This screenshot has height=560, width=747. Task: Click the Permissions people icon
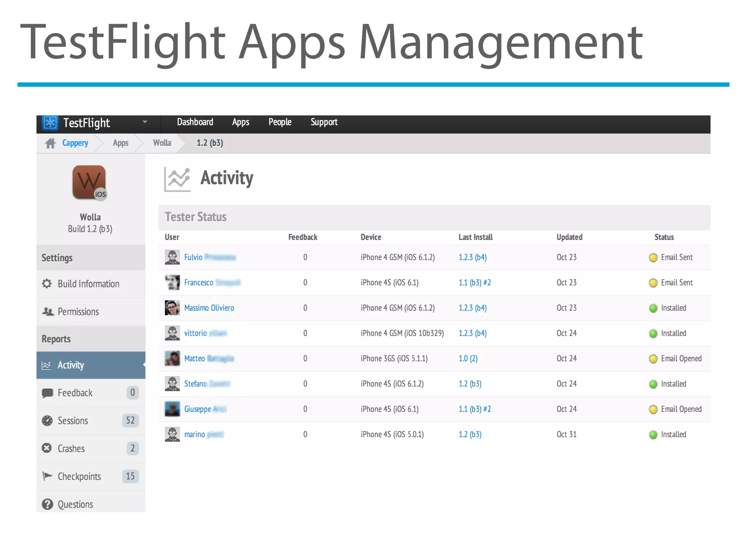tap(47, 312)
